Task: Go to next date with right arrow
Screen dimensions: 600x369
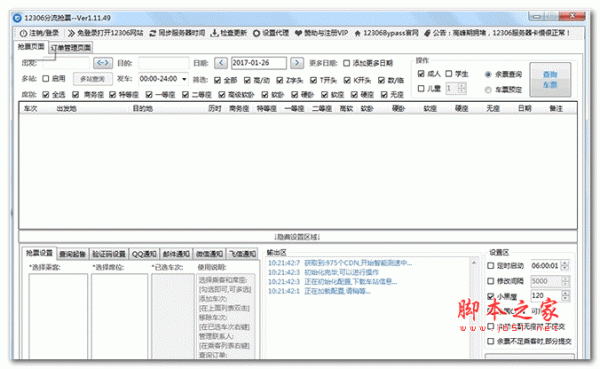Action: (x=297, y=63)
